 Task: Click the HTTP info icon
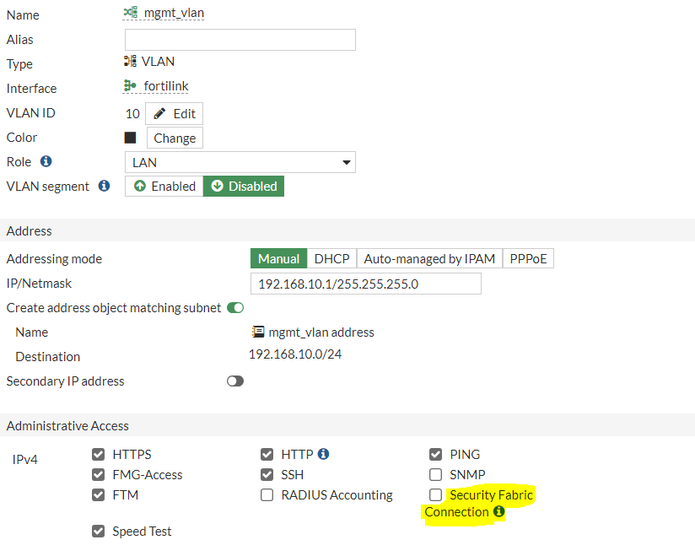(323, 454)
